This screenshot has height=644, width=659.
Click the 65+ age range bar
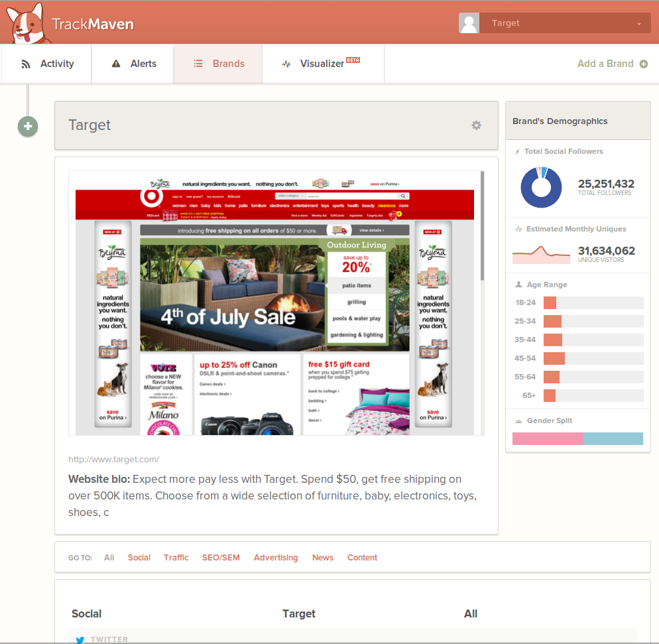pyautogui.click(x=593, y=395)
